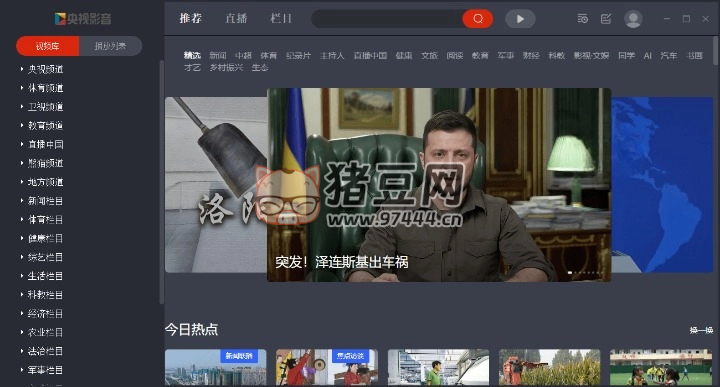
Task: Open the edit note icon in the top bar
Action: pyautogui.click(x=606, y=19)
